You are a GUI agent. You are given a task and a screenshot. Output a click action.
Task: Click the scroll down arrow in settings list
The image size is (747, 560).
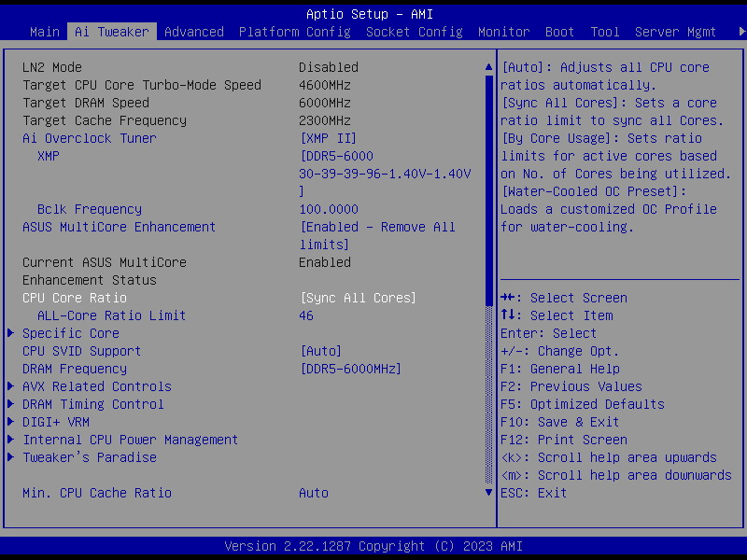(x=488, y=493)
